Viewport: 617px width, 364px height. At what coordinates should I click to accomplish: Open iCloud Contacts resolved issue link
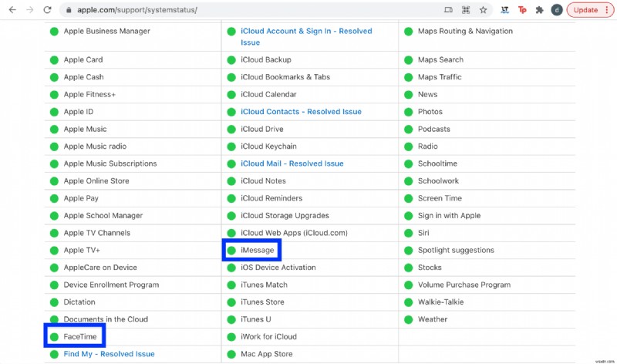[x=301, y=112]
